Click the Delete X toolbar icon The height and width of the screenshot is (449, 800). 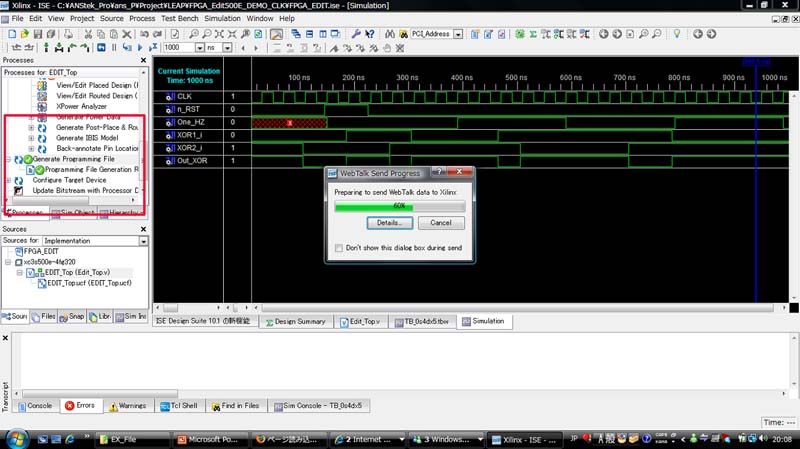(127, 34)
